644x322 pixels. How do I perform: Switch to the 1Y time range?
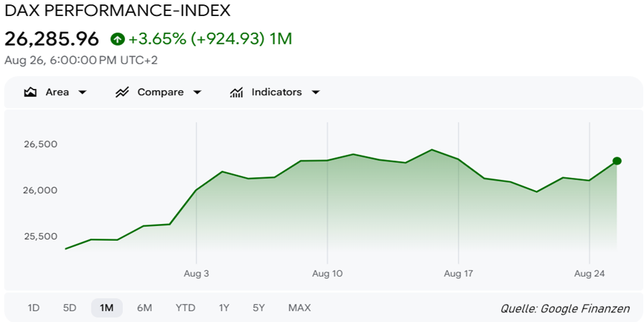tap(224, 308)
